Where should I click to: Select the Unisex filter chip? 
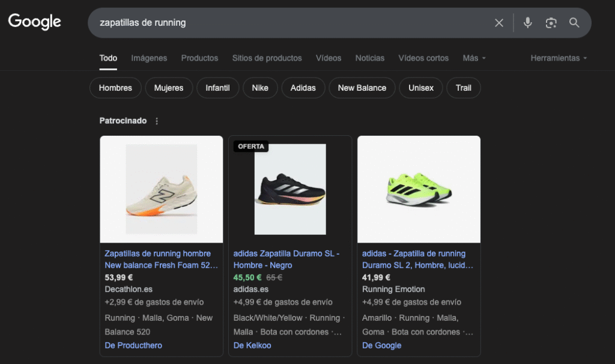(x=421, y=88)
